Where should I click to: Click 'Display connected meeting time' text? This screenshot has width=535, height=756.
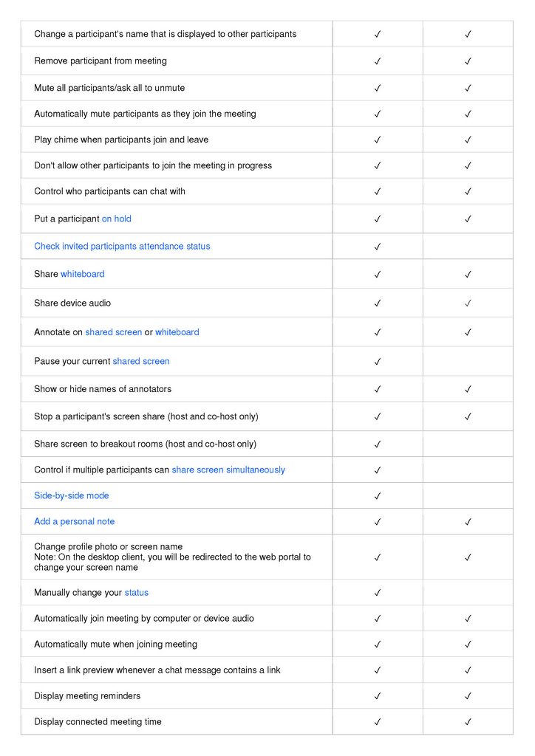pyautogui.click(x=98, y=721)
